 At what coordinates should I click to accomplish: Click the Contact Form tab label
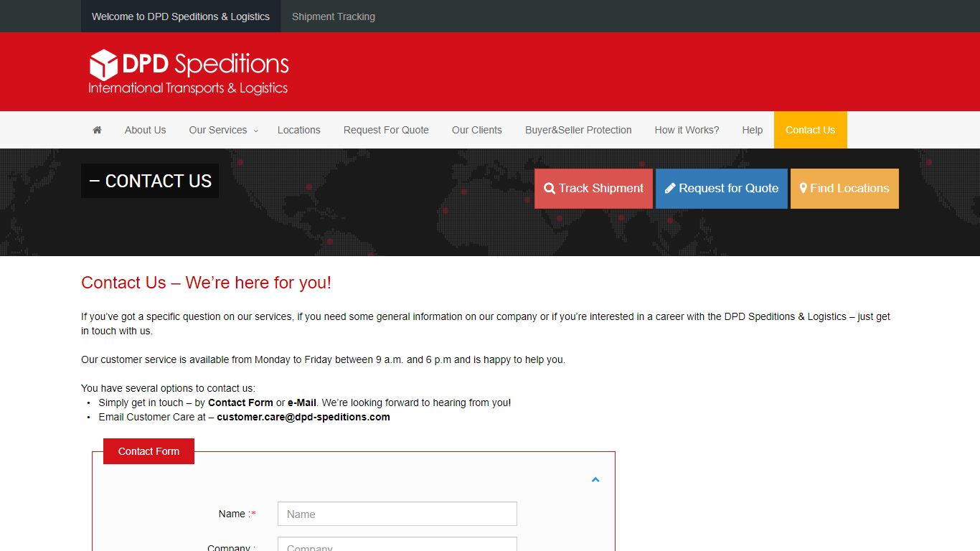click(x=149, y=451)
